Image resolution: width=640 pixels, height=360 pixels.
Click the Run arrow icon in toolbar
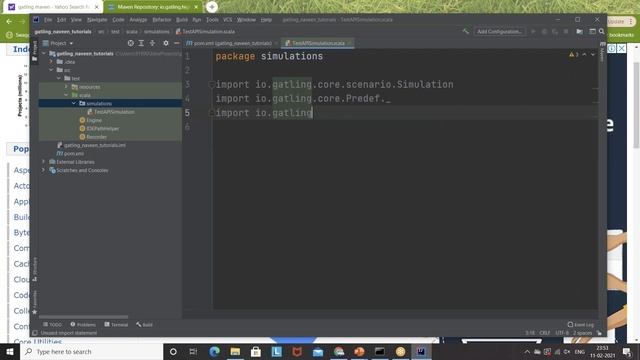coord(533,31)
